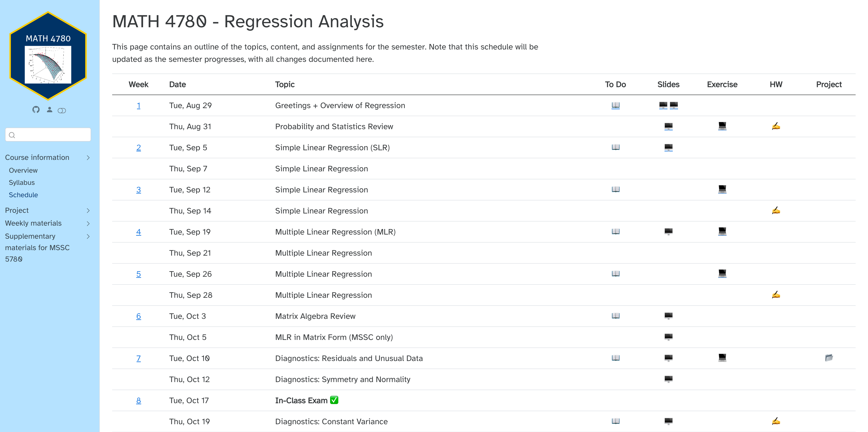Open slides icon for Matrix Algebra Review

coord(668,316)
